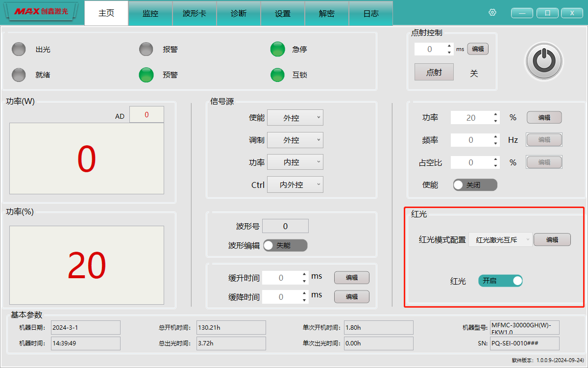Turn off the 红光 switch showing 开启
The image size is (588, 368).
(500, 281)
